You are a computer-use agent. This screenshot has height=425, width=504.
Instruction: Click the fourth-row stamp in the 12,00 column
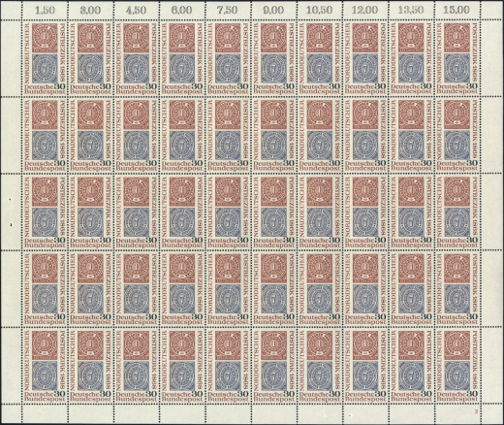pyautogui.click(x=365, y=289)
